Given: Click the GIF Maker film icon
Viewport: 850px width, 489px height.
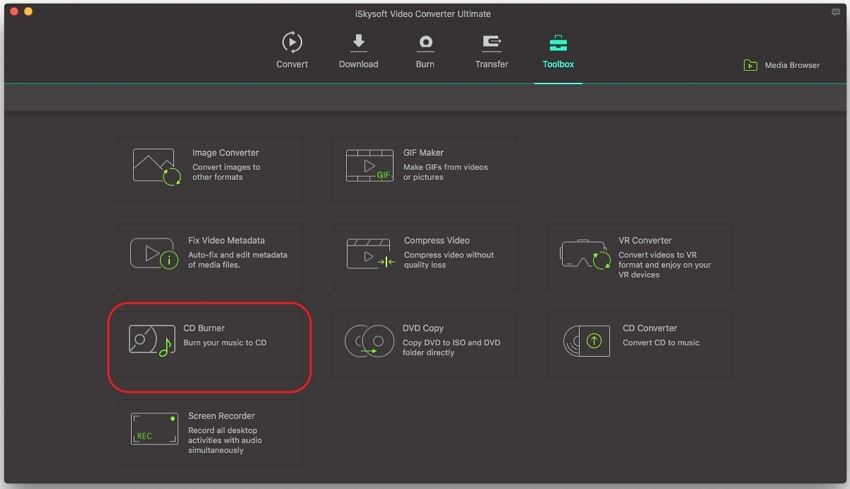Looking at the screenshot, I should pyautogui.click(x=370, y=166).
